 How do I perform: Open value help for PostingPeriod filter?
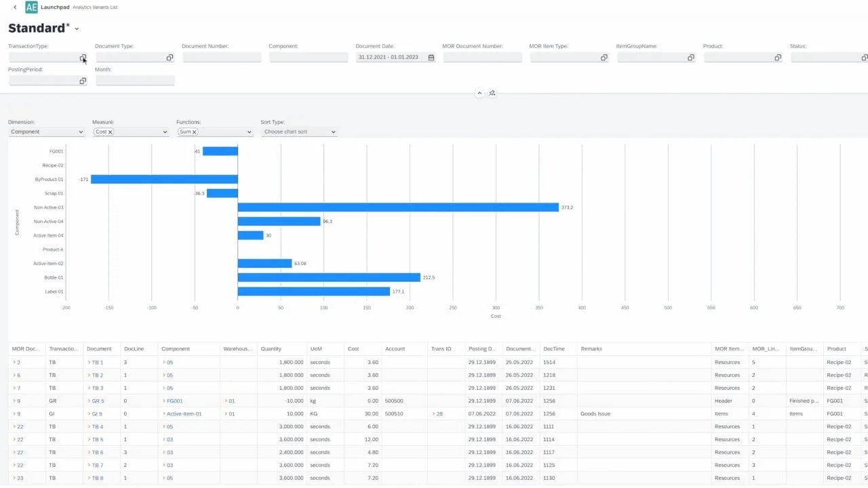(x=83, y=81)
